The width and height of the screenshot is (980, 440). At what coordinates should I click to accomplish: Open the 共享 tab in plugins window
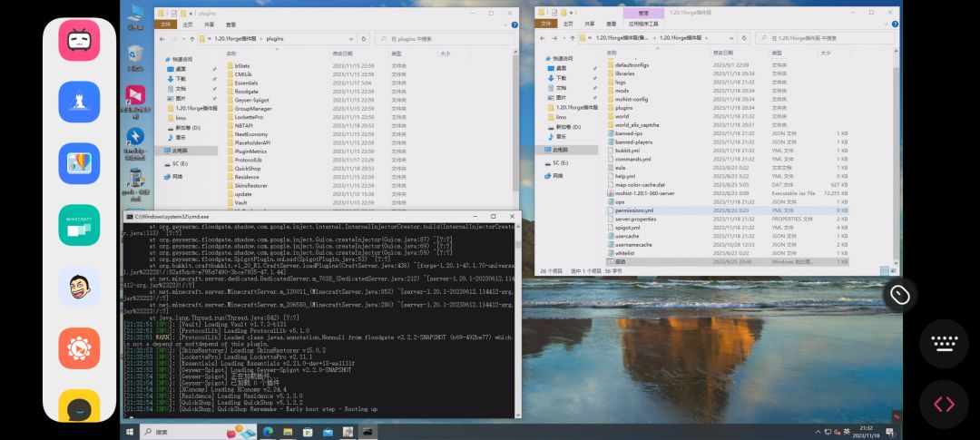pyautogui.click(x=209, y=24)
